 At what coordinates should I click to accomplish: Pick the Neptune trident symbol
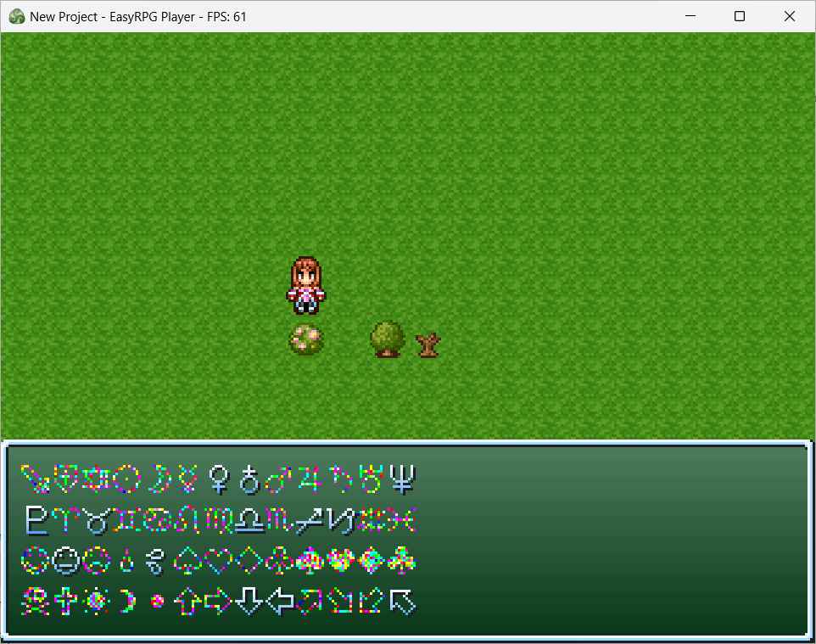402,479
